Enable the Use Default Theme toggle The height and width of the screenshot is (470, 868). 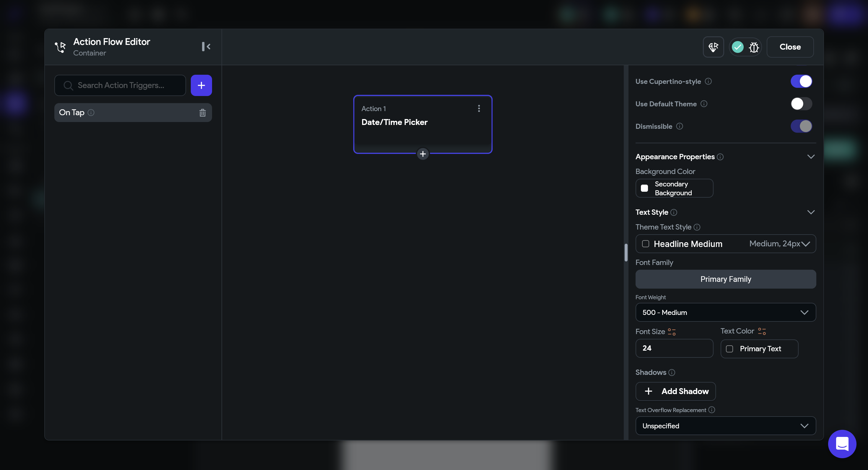801,104
